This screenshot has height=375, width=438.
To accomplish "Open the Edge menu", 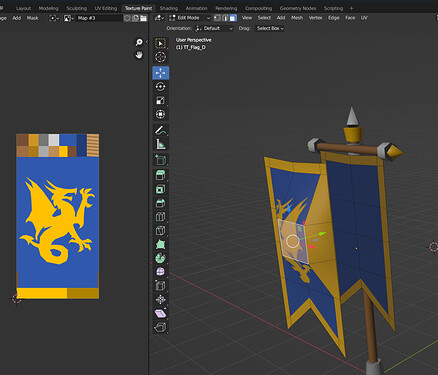I will tap(333, 18).
